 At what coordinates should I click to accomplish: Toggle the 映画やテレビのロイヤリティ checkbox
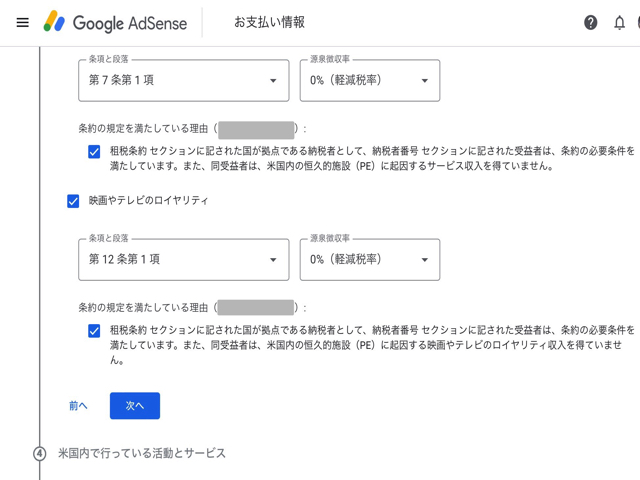point(73,201)
